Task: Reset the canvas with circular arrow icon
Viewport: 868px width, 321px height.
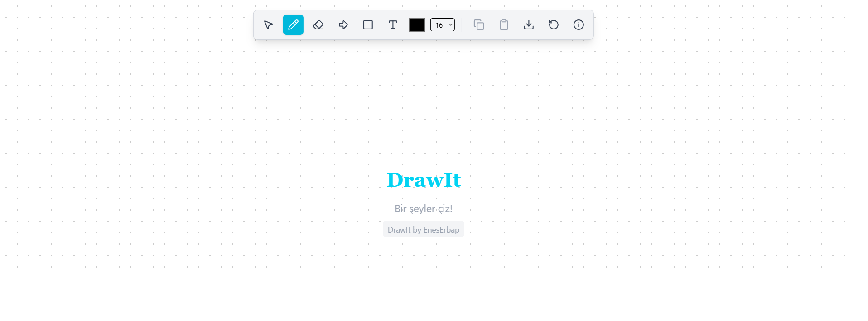Action: pos(554,25)
